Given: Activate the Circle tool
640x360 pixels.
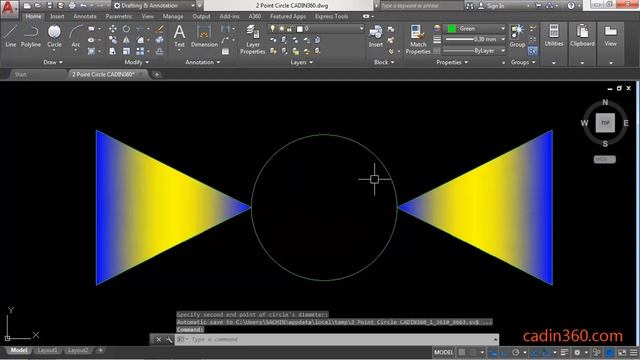Looking at the screenshot, I should click(54, 36).
